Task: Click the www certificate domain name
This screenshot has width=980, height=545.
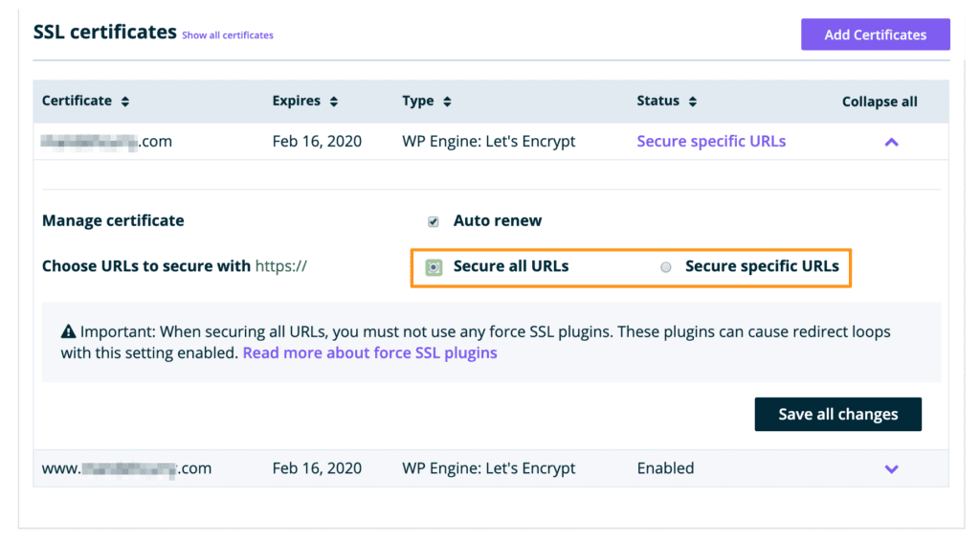Action: (x=126, y=468)
